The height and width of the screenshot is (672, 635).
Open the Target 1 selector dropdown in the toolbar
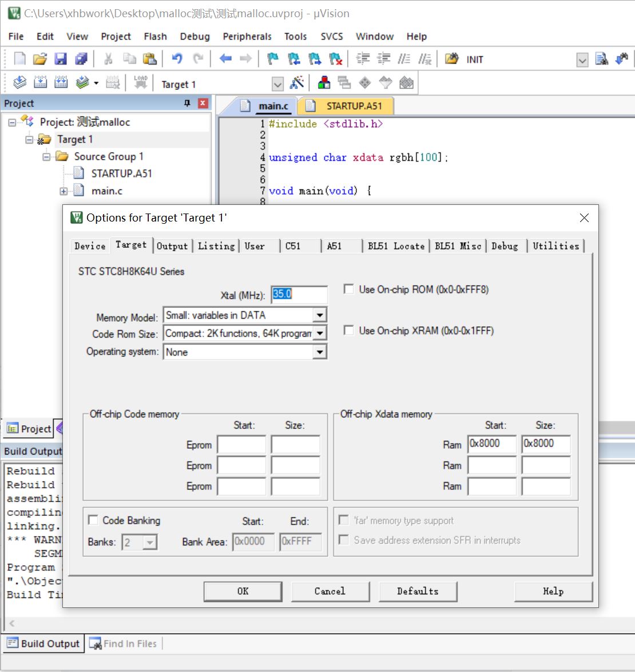(x=277, y=84)
